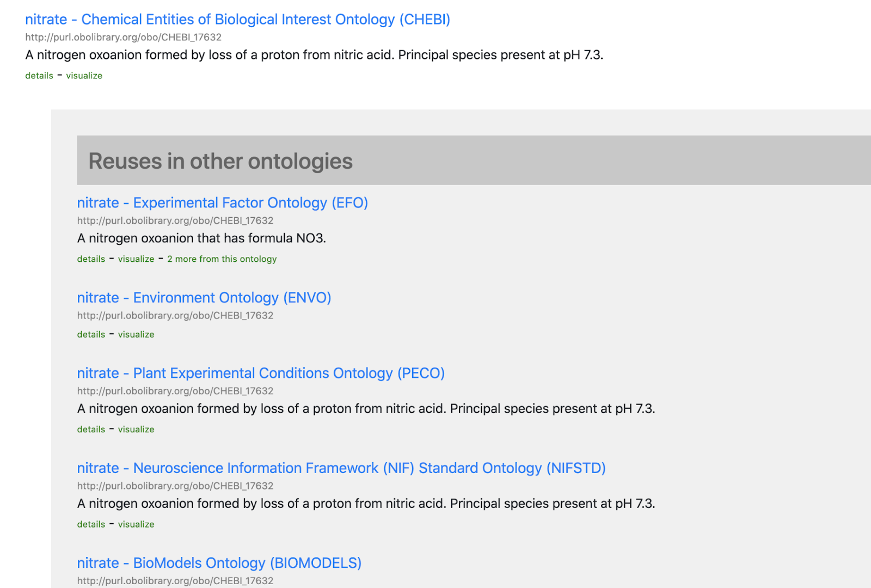This screenshot has width=871, height=588.
Task: Click details under the ENVO result
Action: [x=91, y=334]
